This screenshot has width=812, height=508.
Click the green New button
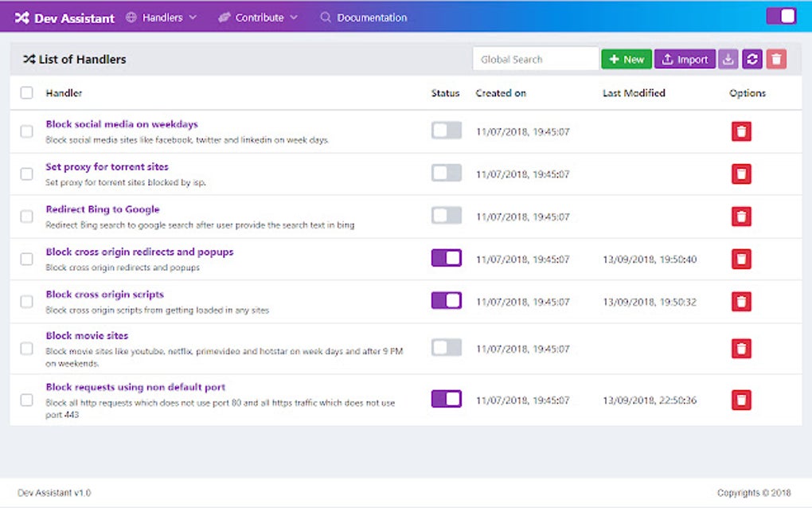[626, 59]
